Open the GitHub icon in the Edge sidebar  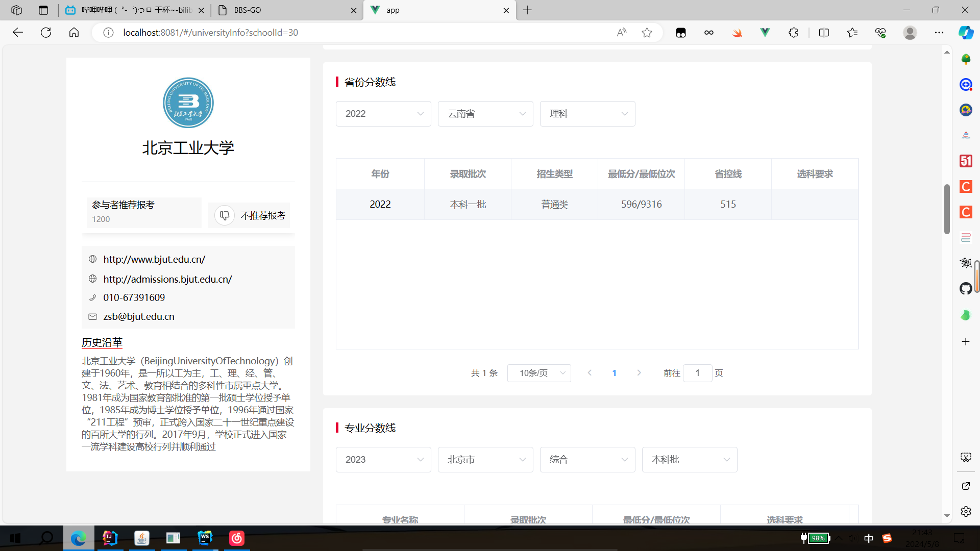click(x=966, y=289)
